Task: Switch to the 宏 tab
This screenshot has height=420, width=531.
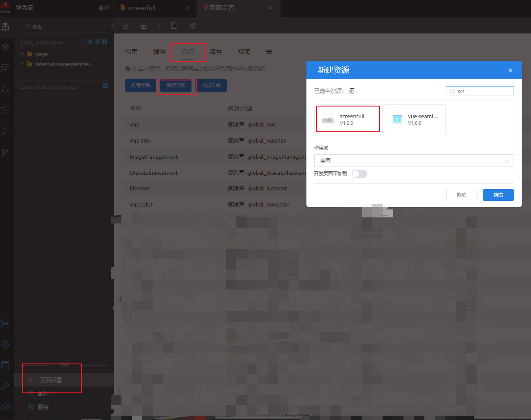Action: (269, 52)
